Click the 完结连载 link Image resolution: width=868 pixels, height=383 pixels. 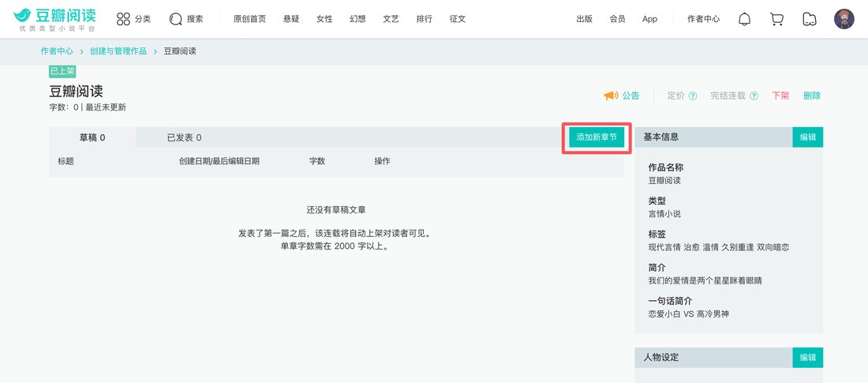coord(728,96)
